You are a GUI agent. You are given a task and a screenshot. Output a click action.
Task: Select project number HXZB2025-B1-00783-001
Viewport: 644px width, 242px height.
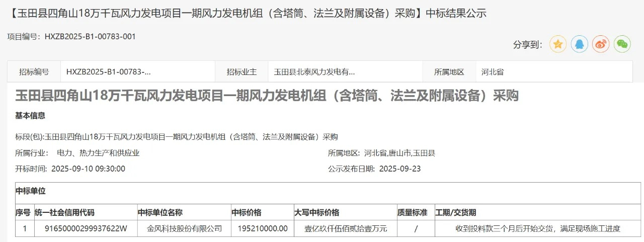tap(90, 36)
